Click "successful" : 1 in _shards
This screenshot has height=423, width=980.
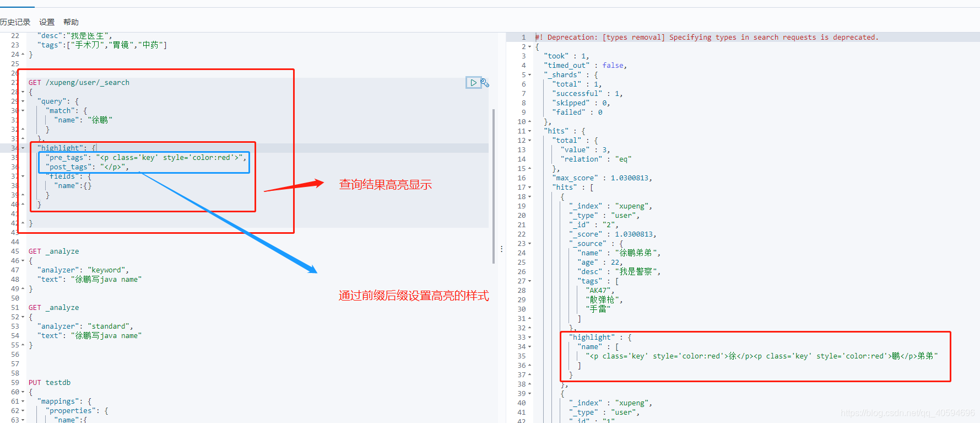pyautogui.click(x=588, y=94)
